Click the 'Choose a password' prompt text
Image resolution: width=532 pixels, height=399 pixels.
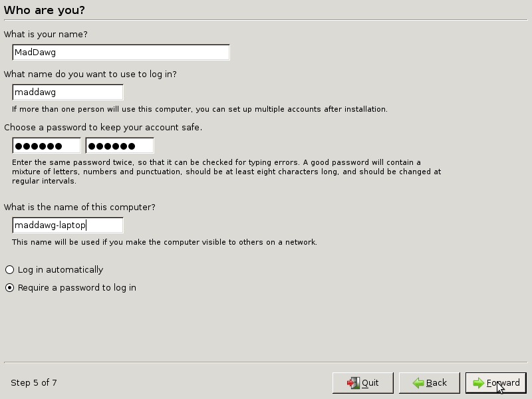(x=103, y=128)
